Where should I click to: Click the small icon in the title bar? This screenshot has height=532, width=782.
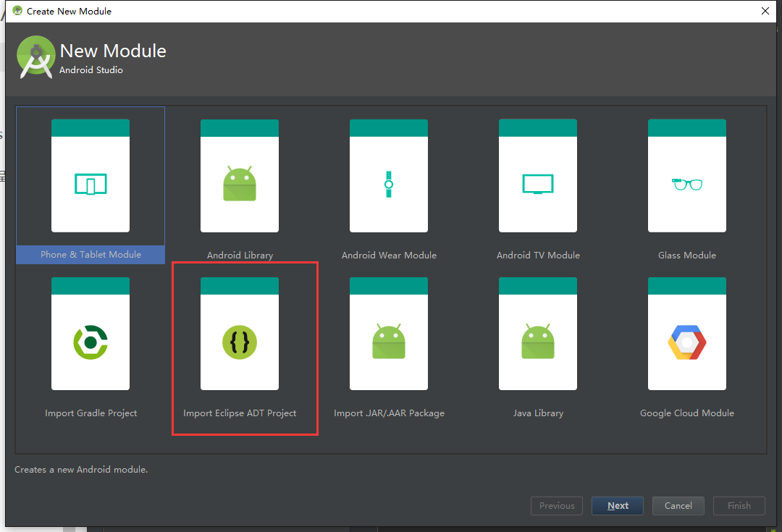click(x=17, y=10)
